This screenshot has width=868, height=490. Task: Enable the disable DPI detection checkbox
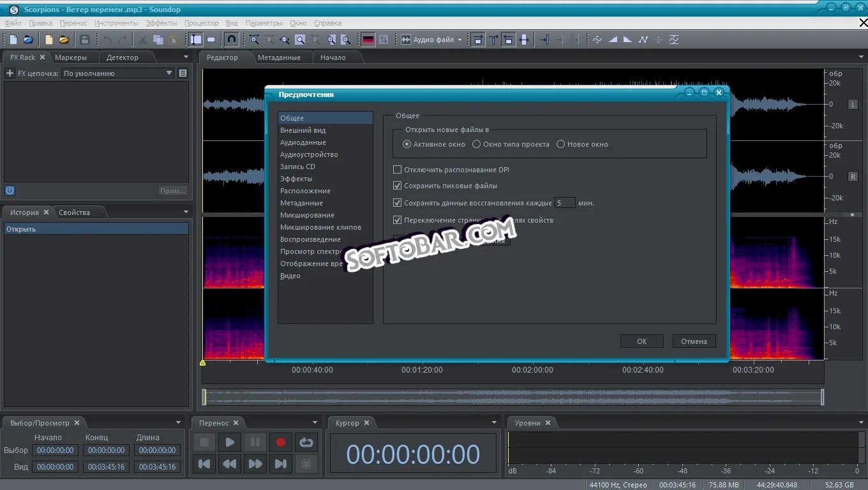(397, 170)
